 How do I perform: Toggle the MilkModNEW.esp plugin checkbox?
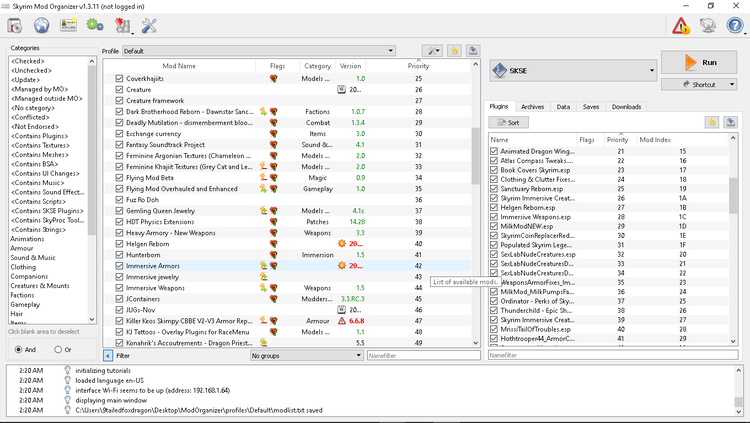point(494,226)
